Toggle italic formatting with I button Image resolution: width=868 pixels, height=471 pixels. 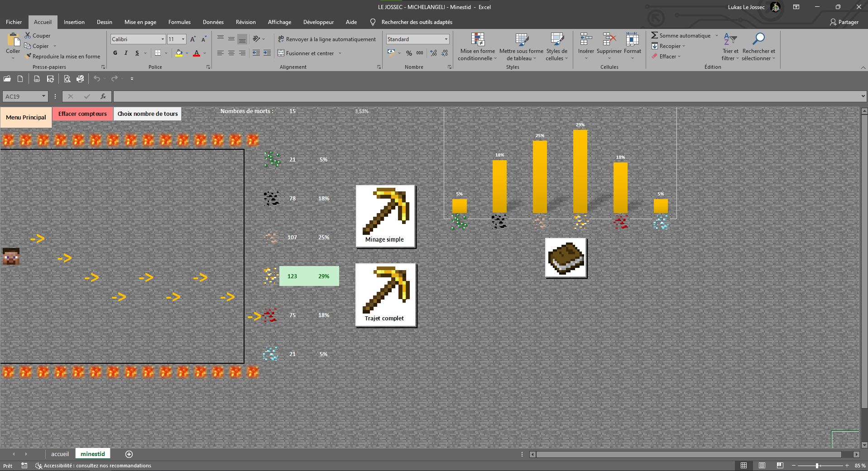[126, 53]
